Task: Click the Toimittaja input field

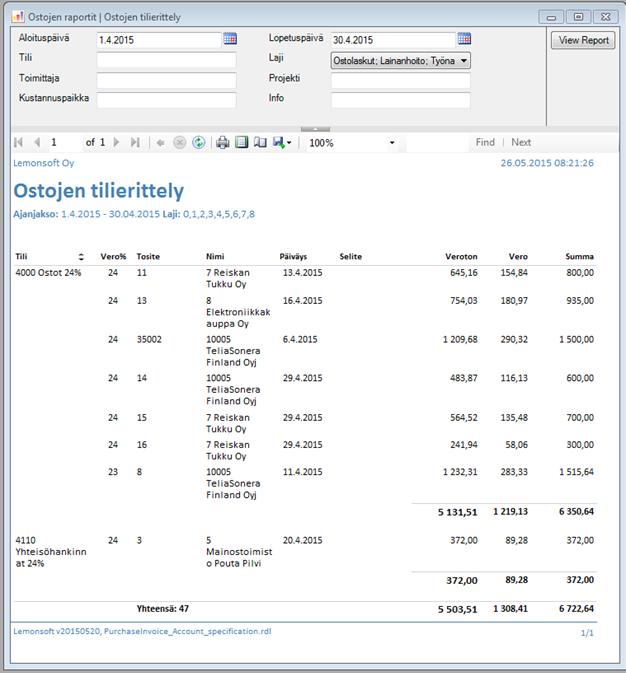Action: (167, 80)
